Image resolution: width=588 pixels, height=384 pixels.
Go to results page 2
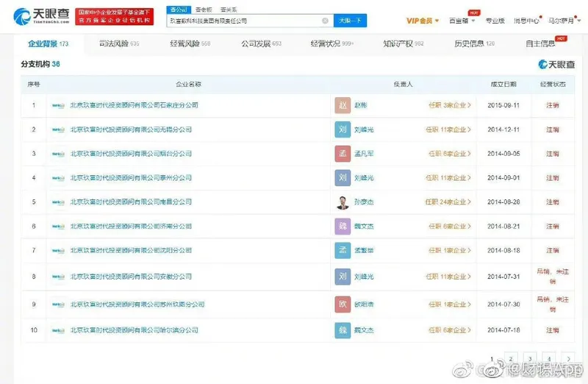click(511, 359)
